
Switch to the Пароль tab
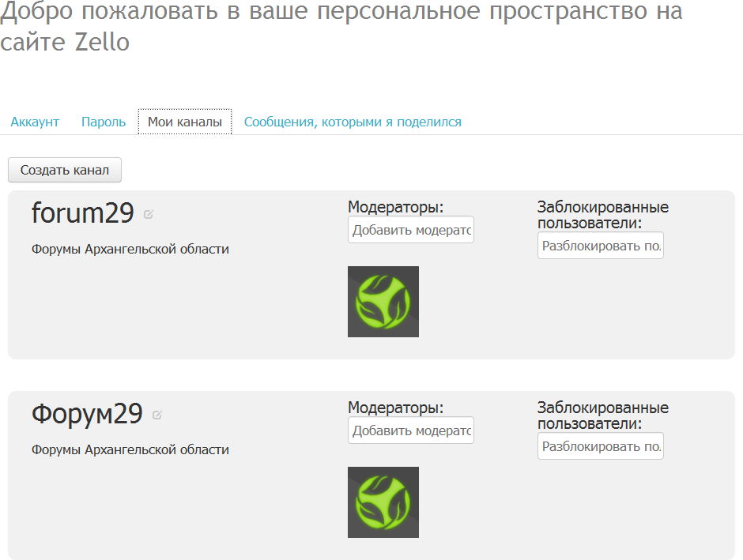104,122
